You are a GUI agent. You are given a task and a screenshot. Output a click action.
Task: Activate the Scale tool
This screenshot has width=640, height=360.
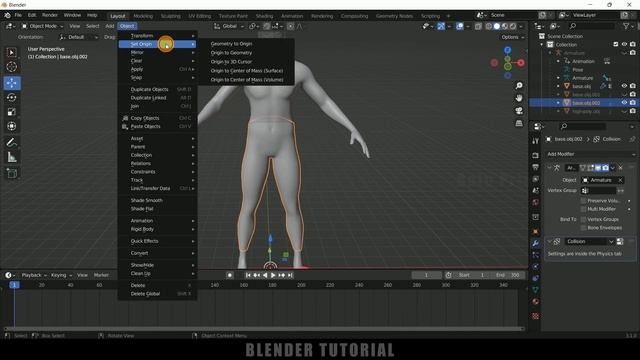pyautogui.click(x=11, y=112)
